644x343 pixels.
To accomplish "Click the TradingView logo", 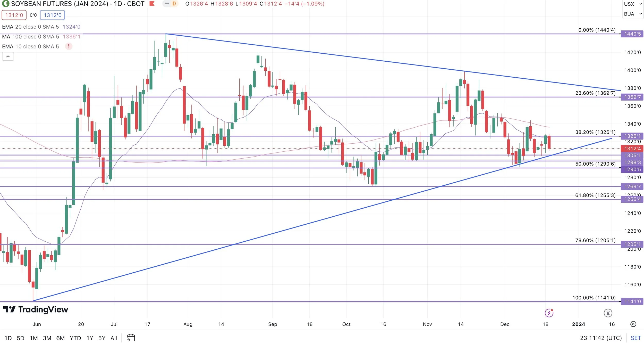I will click(x=36, y=309).
